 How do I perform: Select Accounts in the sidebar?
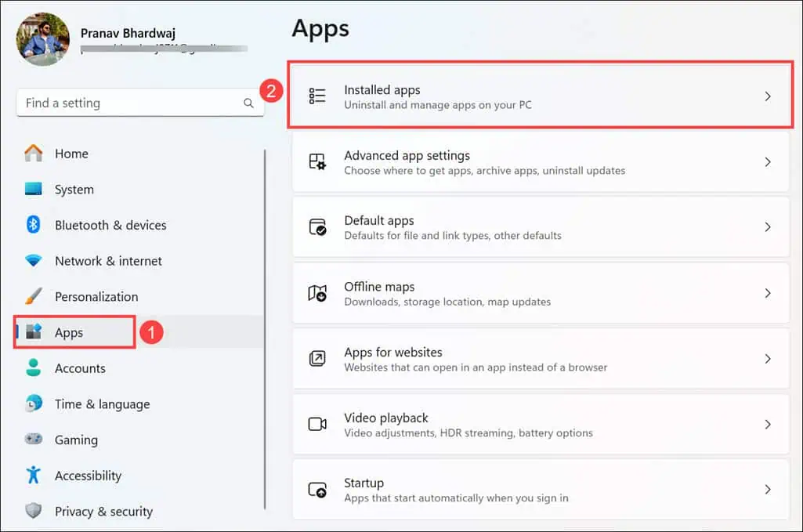click(81, 368)
